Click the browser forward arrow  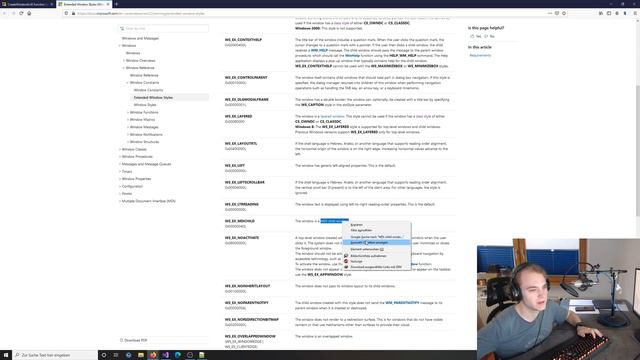pyautogui.click(x=13, y=13)
